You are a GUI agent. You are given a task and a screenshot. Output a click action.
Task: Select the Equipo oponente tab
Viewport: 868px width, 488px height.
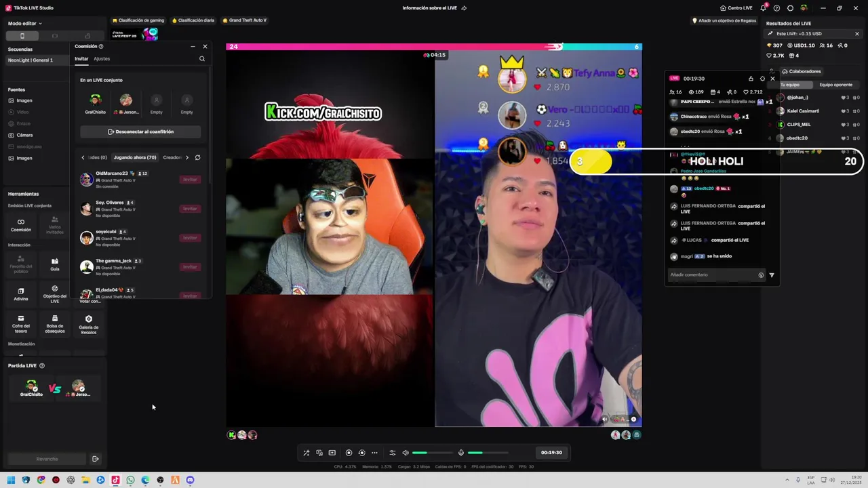835,85
